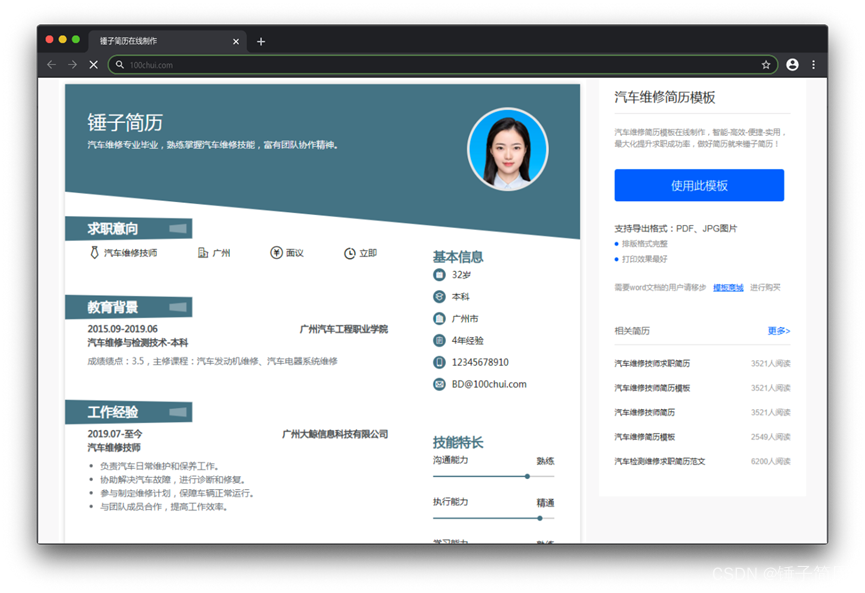Image resolution: width=865 pixels, height=593 pixels.
Task: Click 更多> next to 相关简历
Action: [779, 331]
